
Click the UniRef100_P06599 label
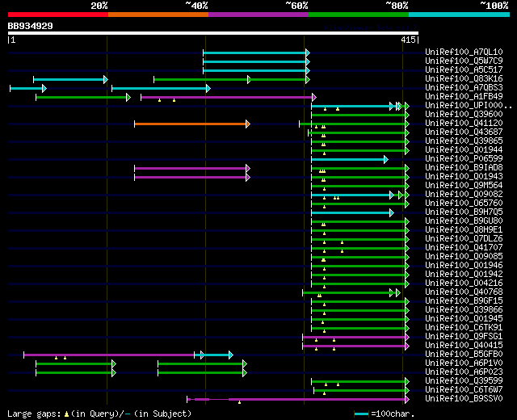[x=464, y=158]
